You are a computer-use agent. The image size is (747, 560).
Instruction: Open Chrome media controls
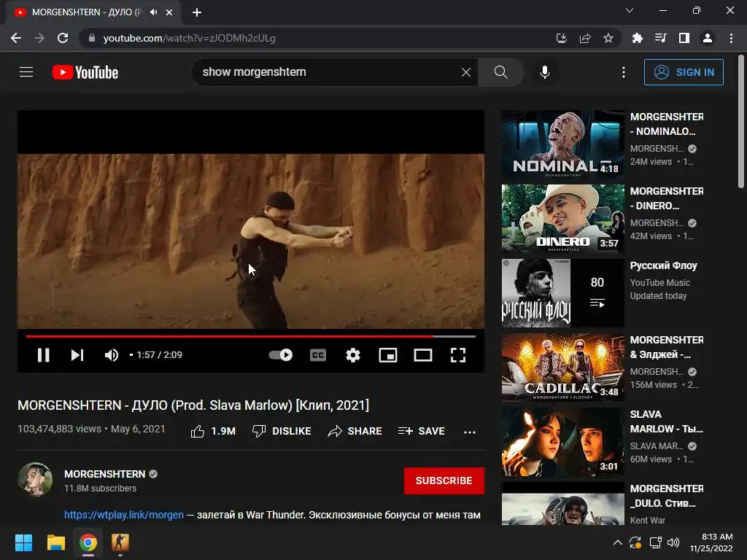(x=661, y=38)
